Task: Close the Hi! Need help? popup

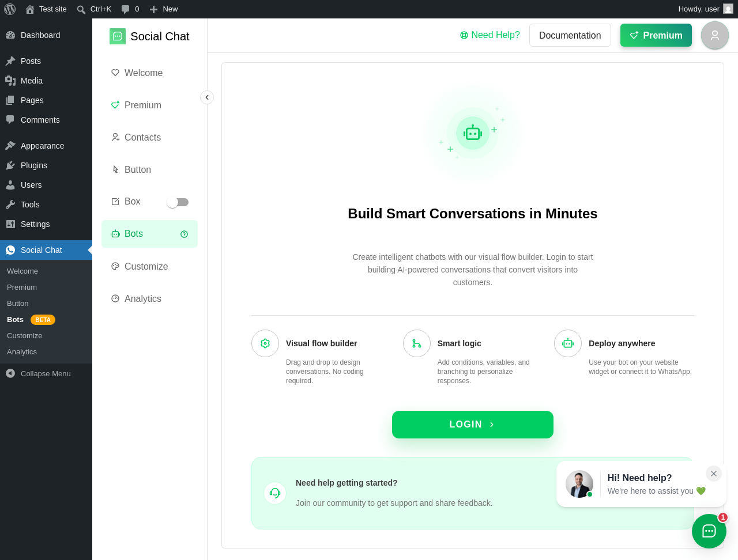Action: [714, 474]
